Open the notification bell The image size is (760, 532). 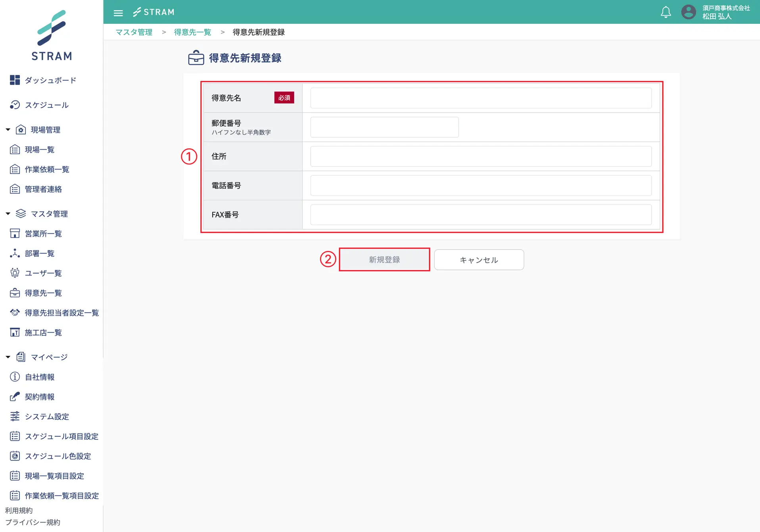(666, 12)
